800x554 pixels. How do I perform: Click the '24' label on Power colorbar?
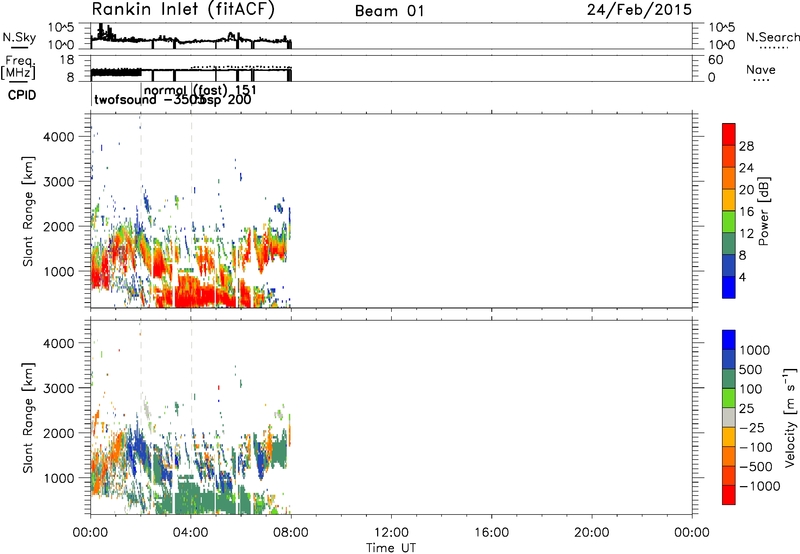(x=746, y=168)
